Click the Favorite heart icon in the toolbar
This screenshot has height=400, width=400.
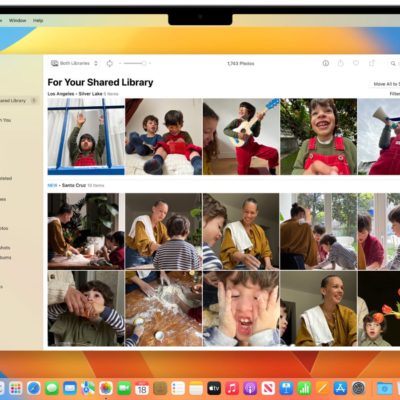coord(356,63)
